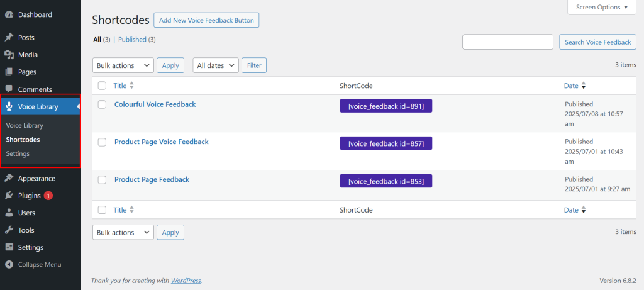
Task: Expand the All dates filter dropdown
Action: [x=215, y=65]
